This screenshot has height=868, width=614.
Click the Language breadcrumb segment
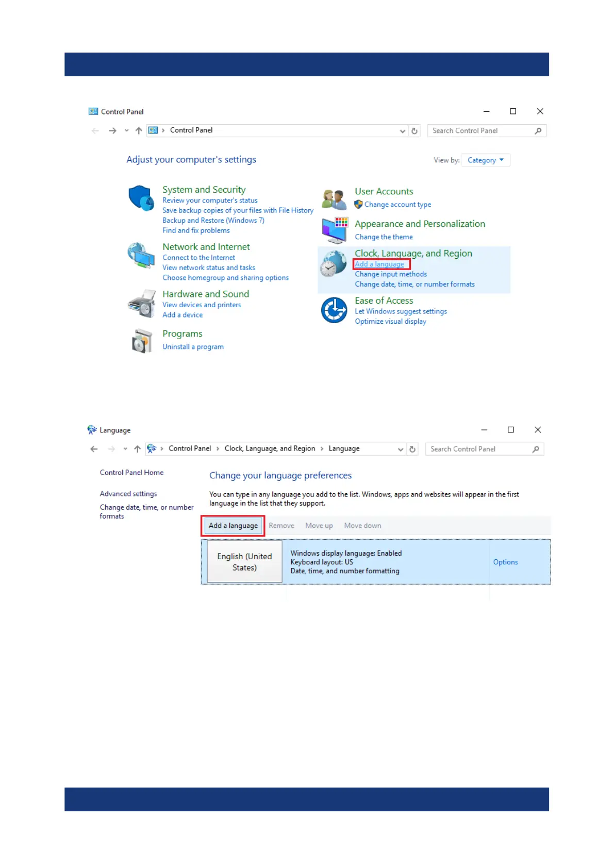(x=344, y=448)
